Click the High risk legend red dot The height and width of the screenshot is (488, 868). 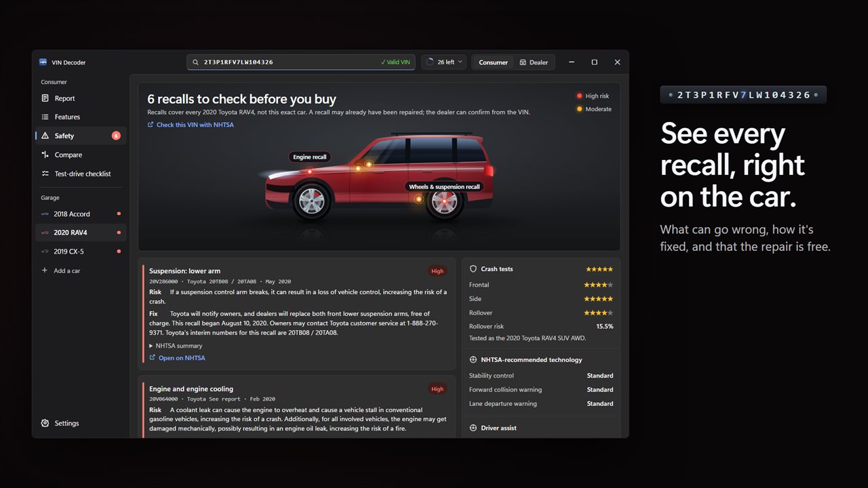click(x=579, y=96)
